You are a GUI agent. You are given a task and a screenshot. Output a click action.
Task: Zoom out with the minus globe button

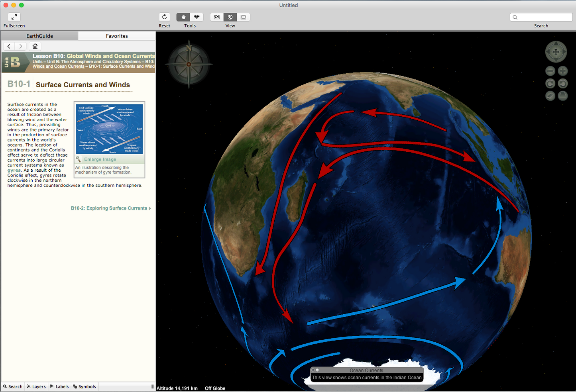[550, 71]
